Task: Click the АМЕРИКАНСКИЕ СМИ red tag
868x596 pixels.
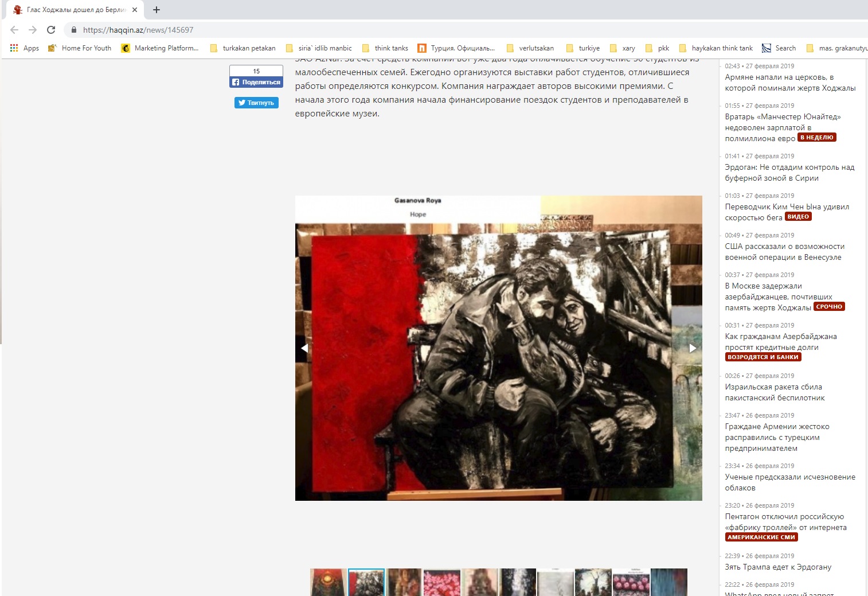Action: coord(761,537)
